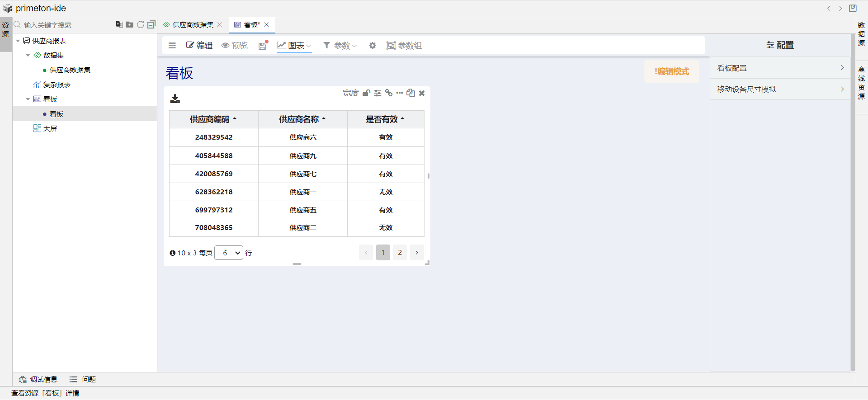The width and height of the screenshot is (868, 400).
Task: Click the download icon above the table
Action: coord(175,99)
